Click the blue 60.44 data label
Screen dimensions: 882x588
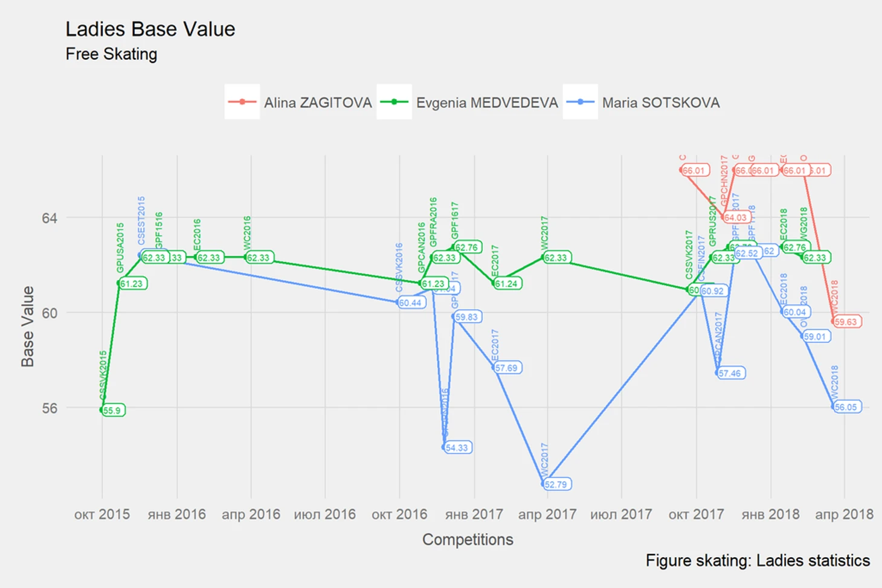click(411, 302)
